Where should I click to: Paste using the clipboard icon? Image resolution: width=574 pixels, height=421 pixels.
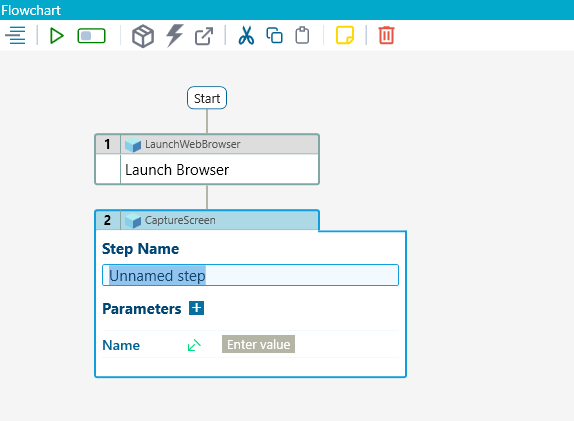point(302,36)
